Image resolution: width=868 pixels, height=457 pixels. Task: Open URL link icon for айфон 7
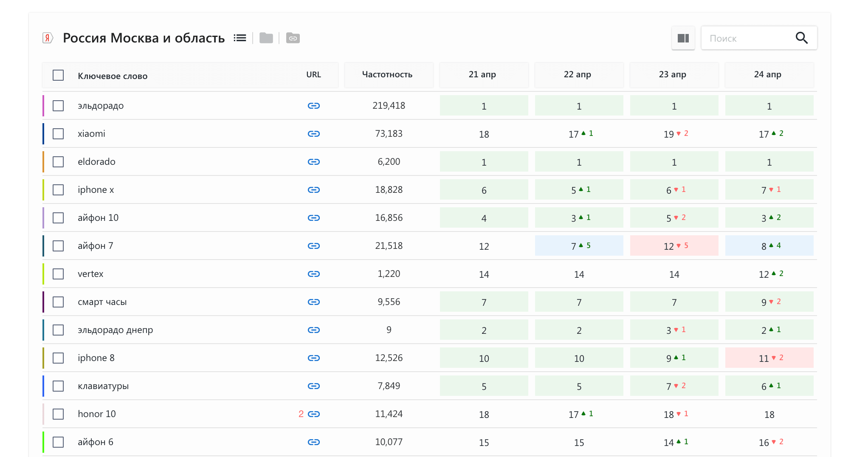[x=314, y=246]
